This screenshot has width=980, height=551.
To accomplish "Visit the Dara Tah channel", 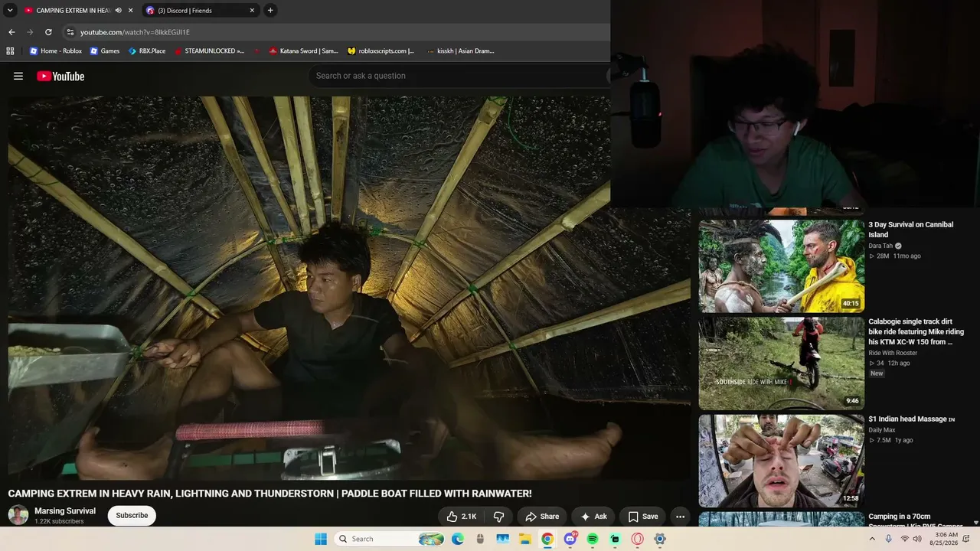I will pos(880,246).
